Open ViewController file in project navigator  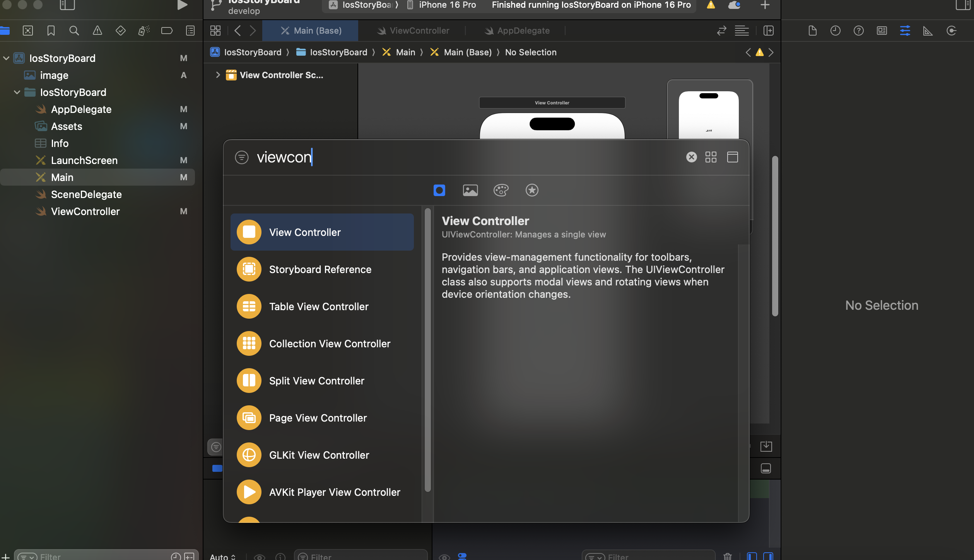(97, 212)
